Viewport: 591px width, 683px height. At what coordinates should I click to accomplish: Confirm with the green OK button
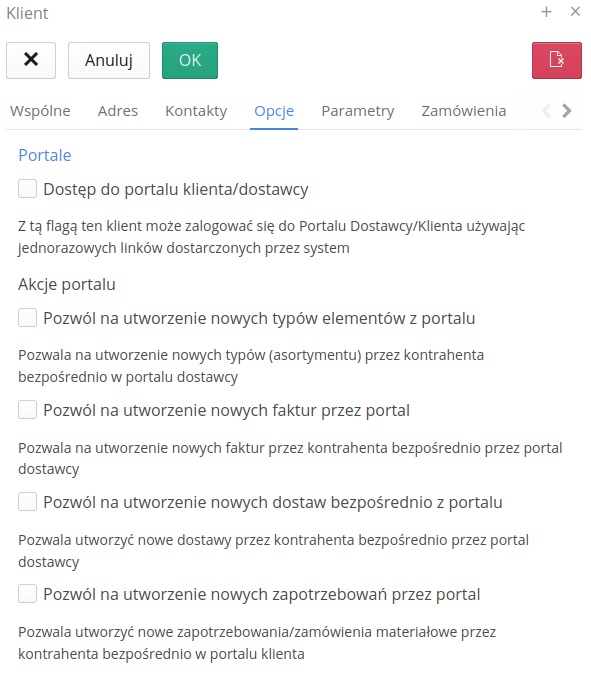(x=190, y=61)
